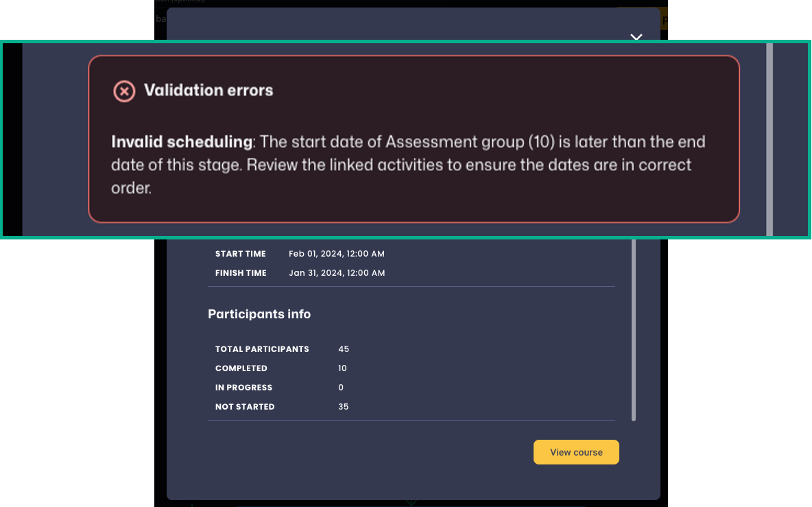
Task: Click the COMPLETED label
Action: pyautogui.click(x=241, y=368)
